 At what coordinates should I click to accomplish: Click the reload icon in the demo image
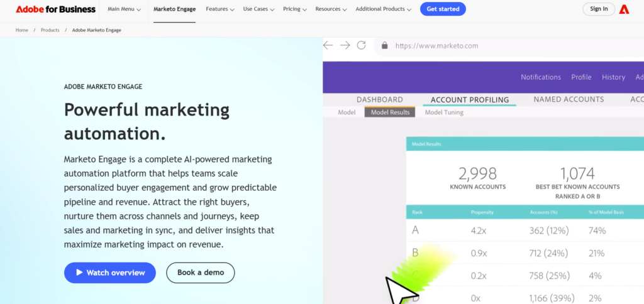click(361, 45)
